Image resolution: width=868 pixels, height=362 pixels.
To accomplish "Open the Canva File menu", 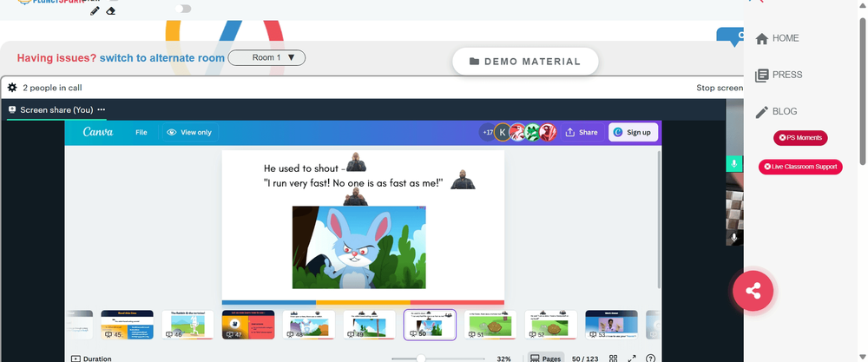I will [141, 132].
